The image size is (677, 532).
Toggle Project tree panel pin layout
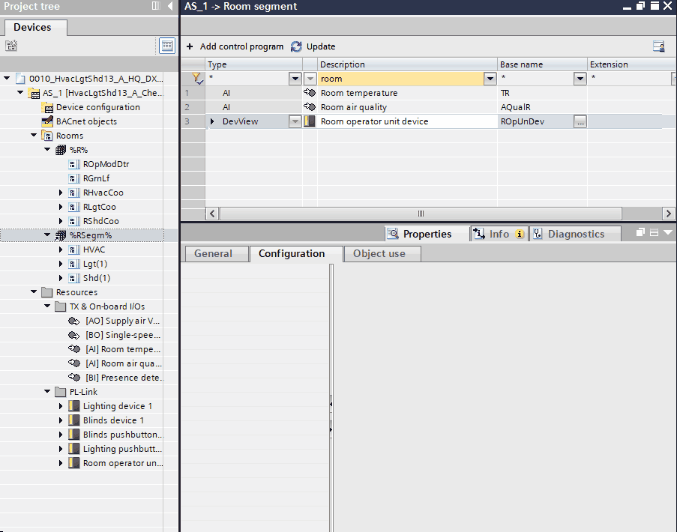pyautogui.click(x=155, y=6)
